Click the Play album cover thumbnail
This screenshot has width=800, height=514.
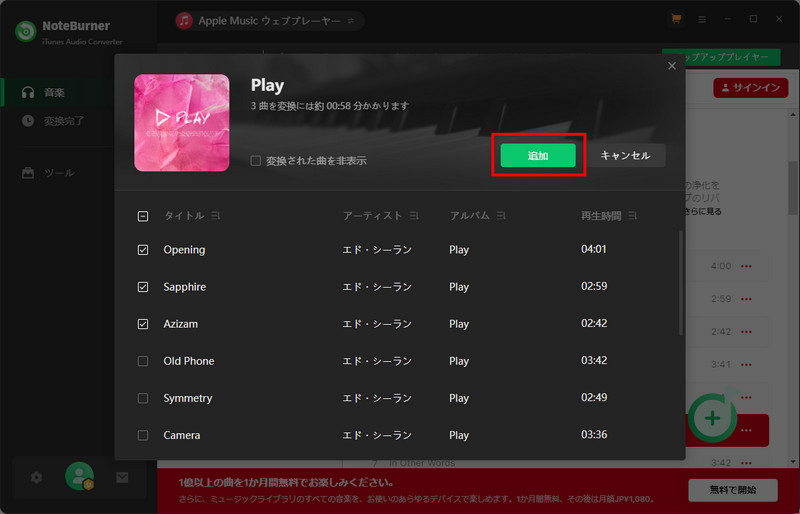click(x=182, y=123)
